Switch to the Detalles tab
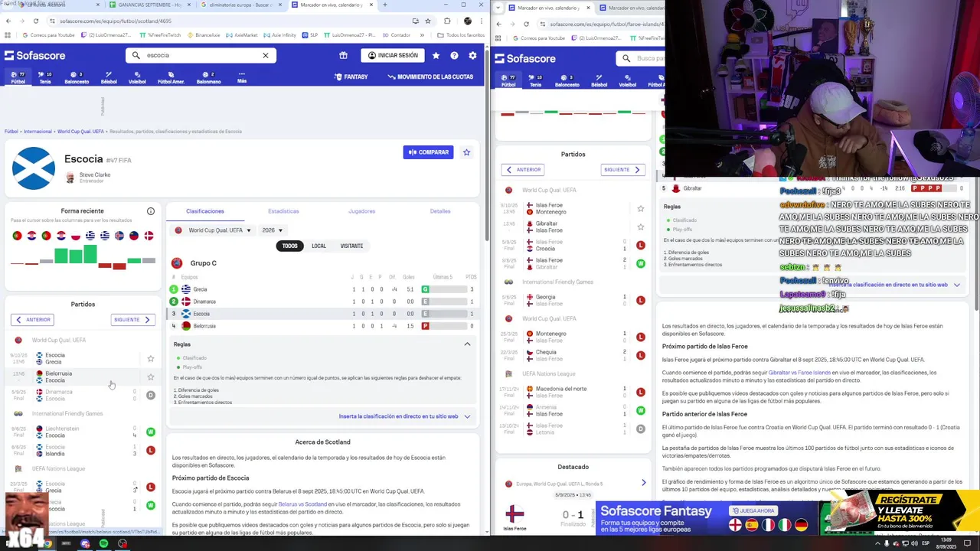Screen dimensions: 980x551 440,211
